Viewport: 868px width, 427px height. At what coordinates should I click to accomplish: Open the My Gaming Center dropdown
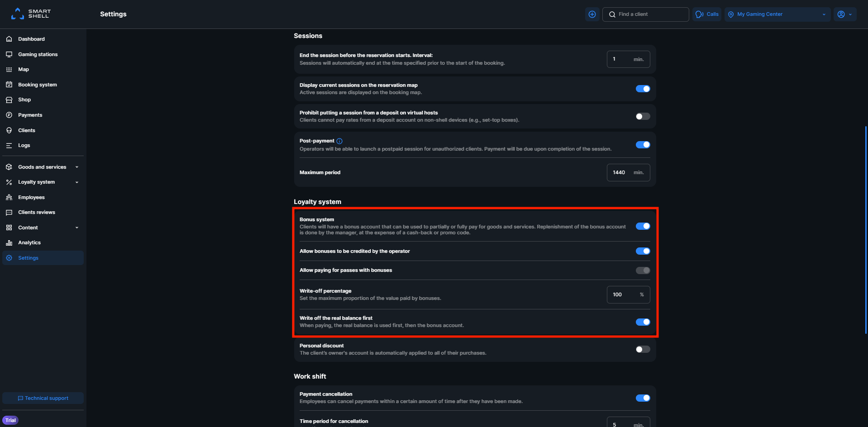tap(777, 14)
